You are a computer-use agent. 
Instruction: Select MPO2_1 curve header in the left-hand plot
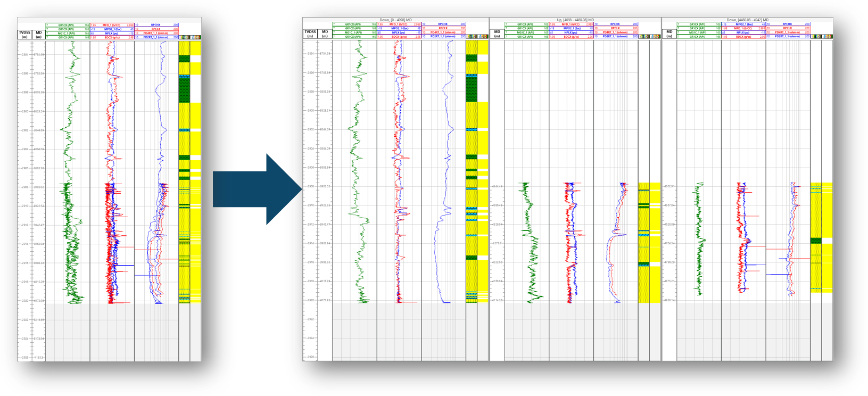pyautogui.click(x=112, y=29)
